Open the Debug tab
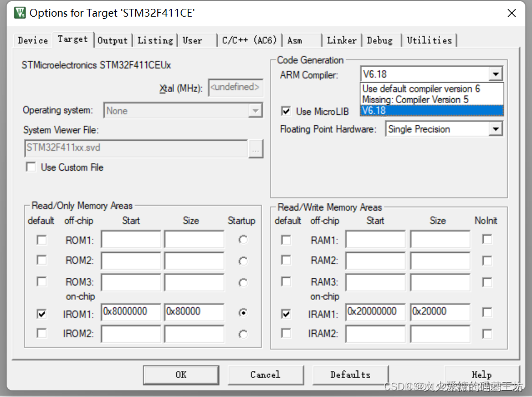 tap(382, 40)
